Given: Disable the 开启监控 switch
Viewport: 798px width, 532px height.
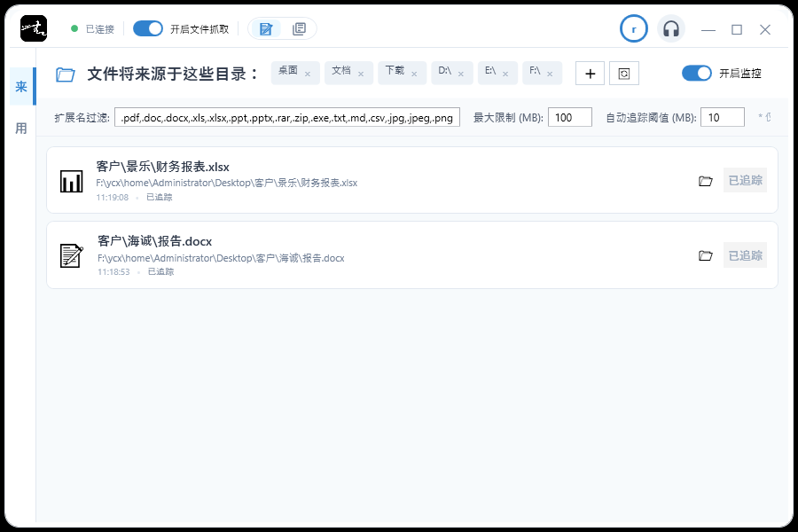Looking at the screenshot, I should point(697,74).
